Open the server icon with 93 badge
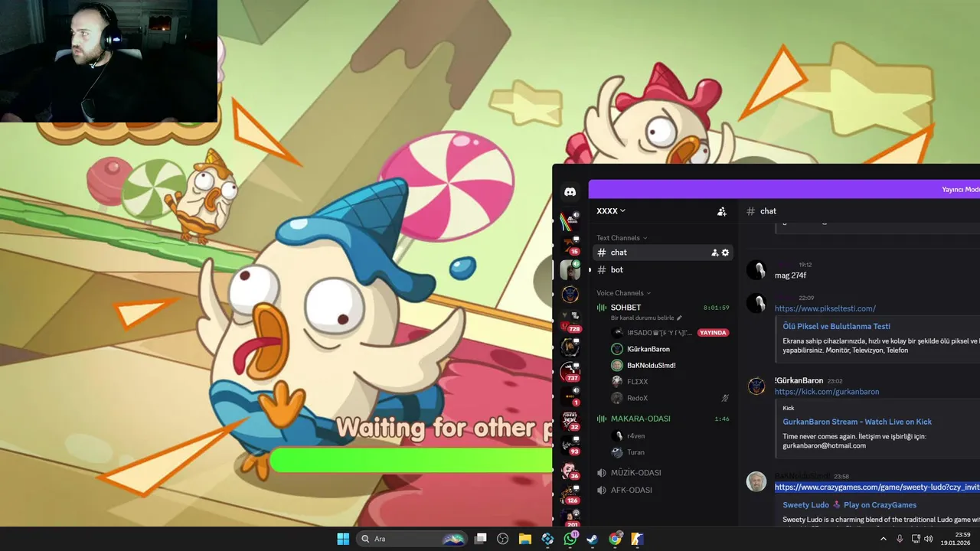 570,445
